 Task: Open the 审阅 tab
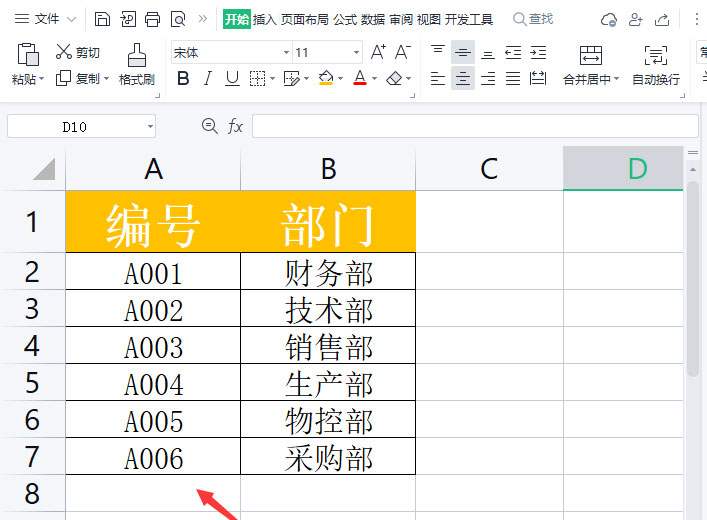(401, 19)
